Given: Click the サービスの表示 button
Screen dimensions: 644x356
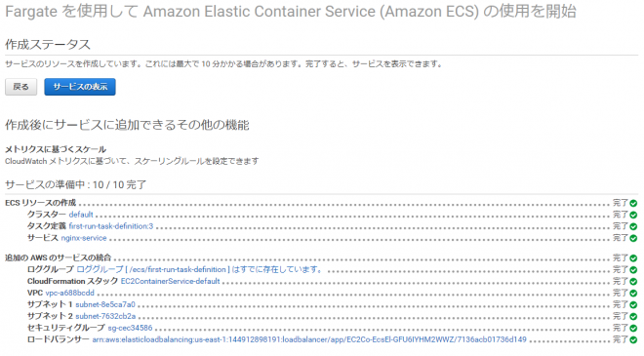Looking at the screenshot, I should pos(80,87).
